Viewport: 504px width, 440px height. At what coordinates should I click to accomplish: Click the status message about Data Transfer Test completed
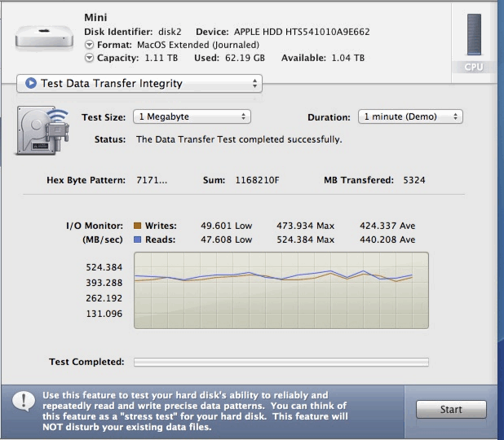click(239, 139)
